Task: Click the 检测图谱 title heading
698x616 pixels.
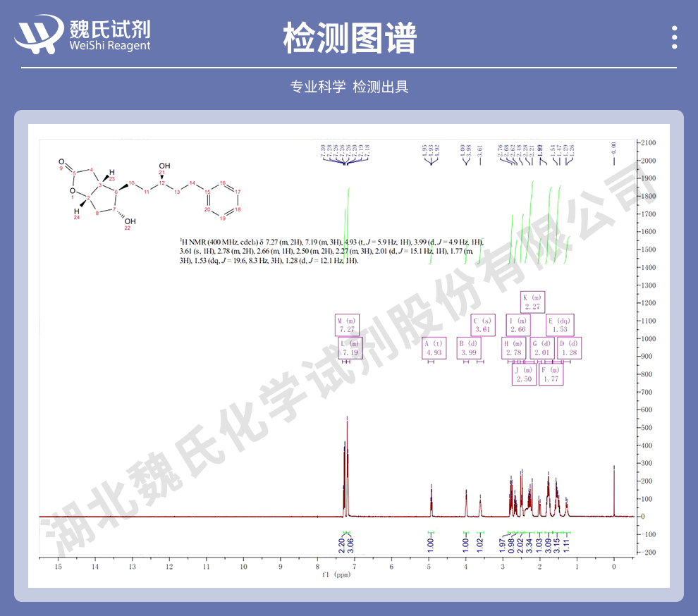Action: 349,37
